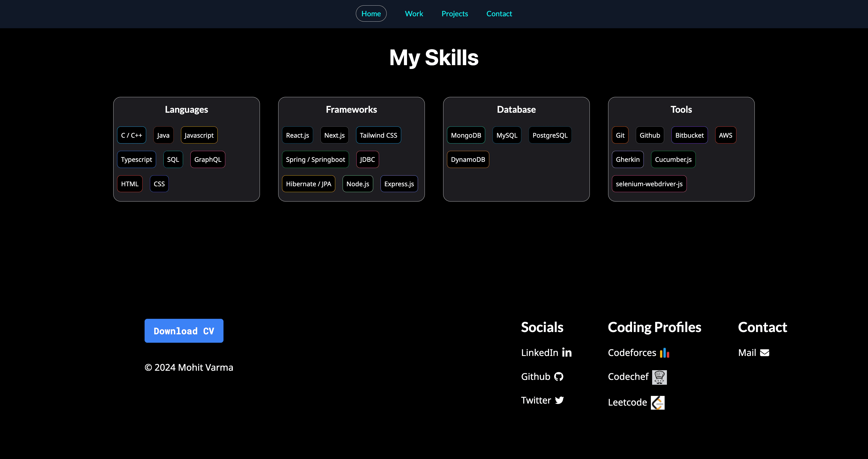868x459 pixels.
Task: Click the Database card heading
Action: [x=516, y=109]
